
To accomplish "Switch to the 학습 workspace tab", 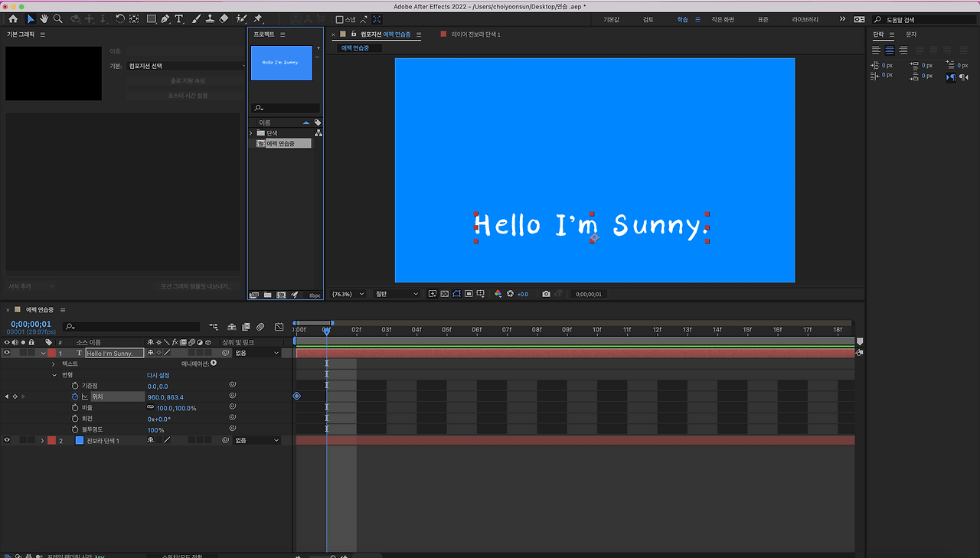I will pos(682,20).
